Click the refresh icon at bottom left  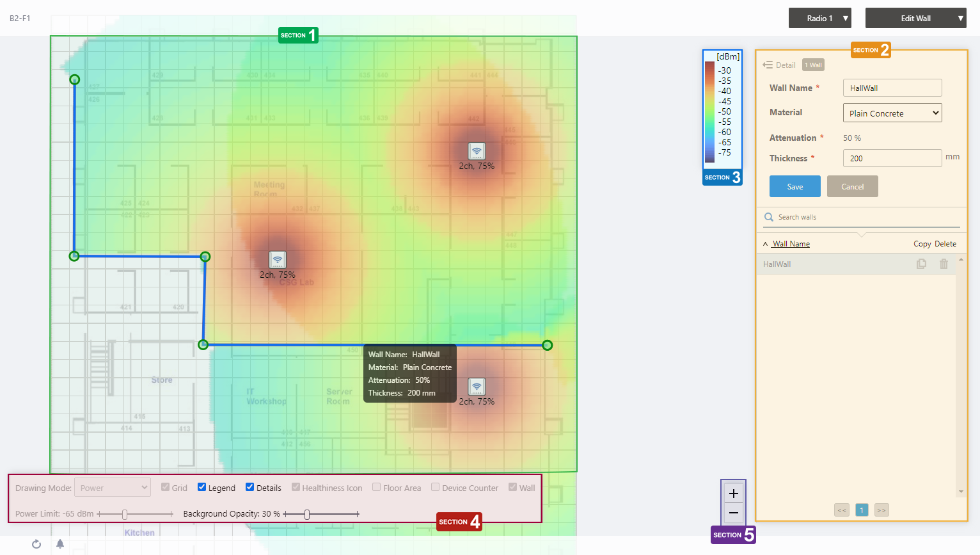click(x=36, y=544)
